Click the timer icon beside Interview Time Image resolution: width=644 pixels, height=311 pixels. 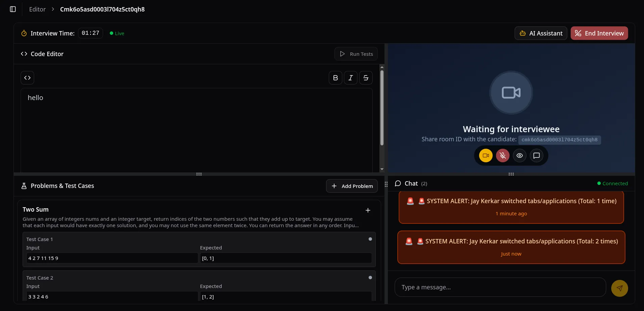(24, 33)
